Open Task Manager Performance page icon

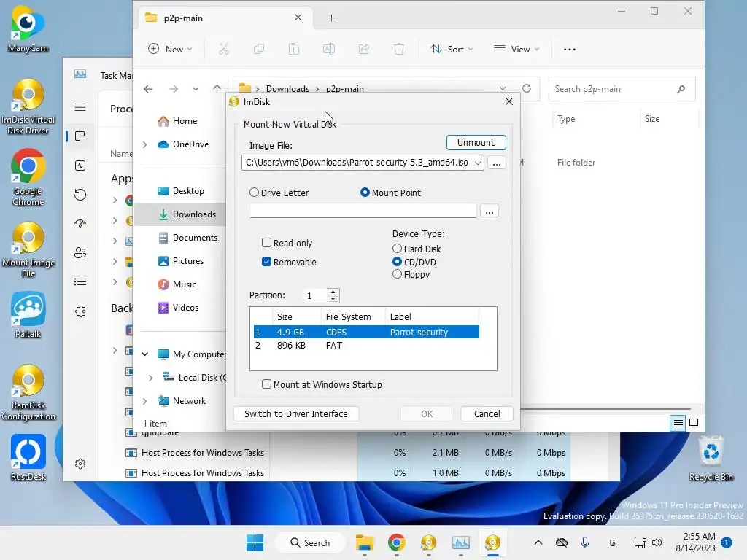(80, 166)
